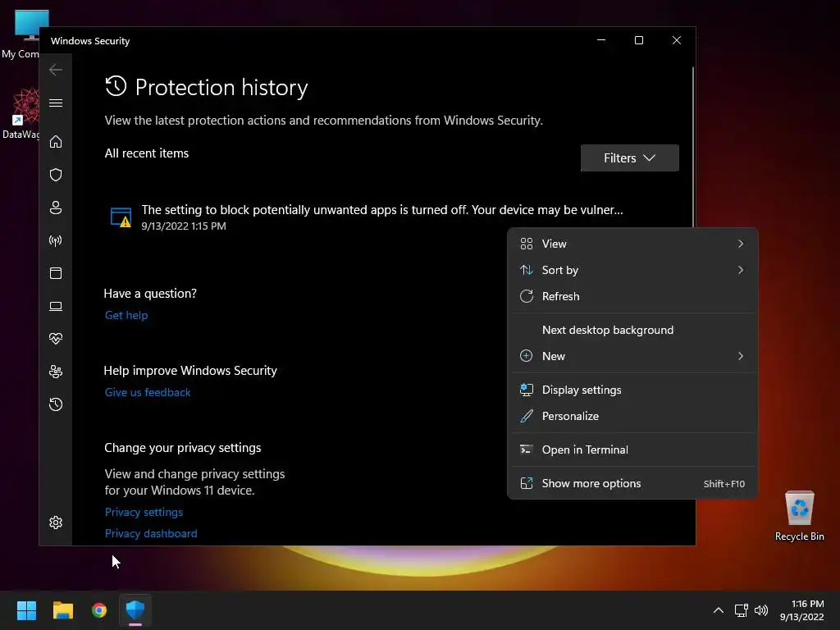The width and height of the screenshot is (840, 630).
Task: Open the Privacy settings link
Action: [x=144, y=512]
